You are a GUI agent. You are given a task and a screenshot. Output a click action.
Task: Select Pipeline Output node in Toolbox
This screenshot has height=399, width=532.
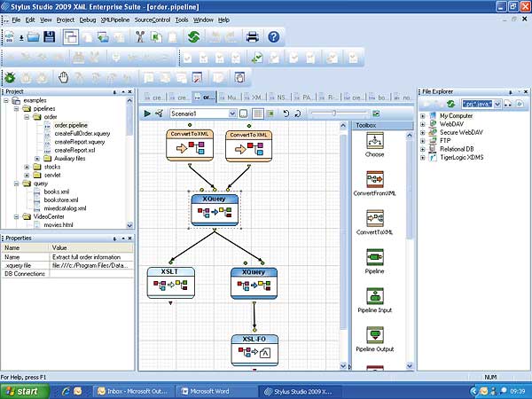(x=374, y=340)
